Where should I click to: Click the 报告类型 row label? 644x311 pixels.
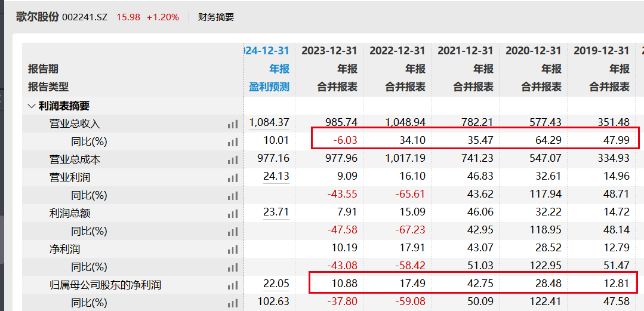click(48, 87)
